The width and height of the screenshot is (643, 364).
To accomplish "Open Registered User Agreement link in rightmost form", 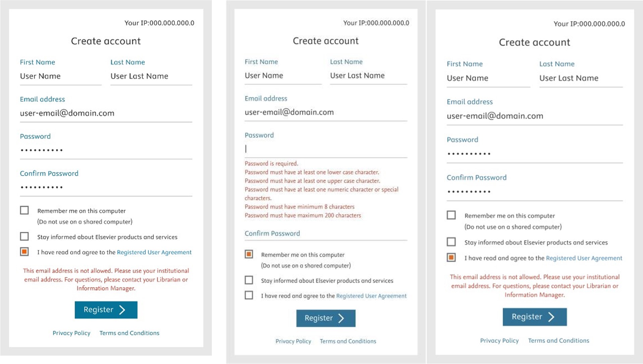I will pos(584,258).
